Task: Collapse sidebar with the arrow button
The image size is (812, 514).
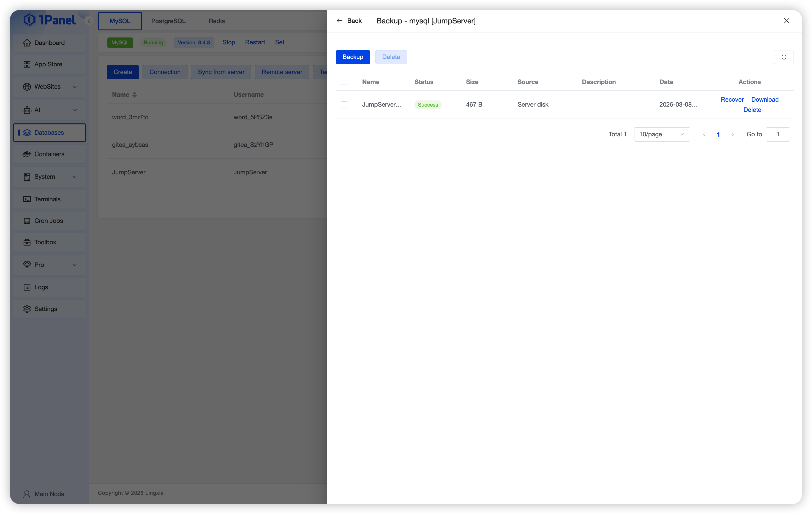Action: point(89,21)
